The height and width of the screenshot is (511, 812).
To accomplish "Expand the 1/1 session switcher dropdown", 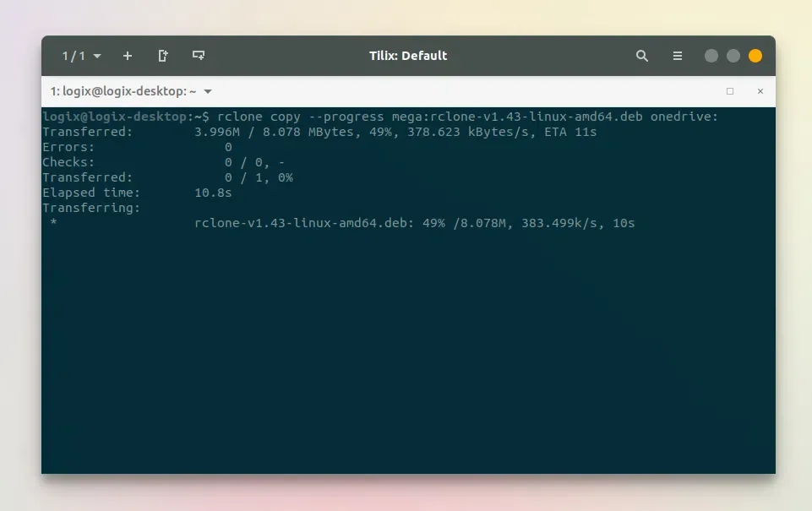I will [x=97, y=56].
